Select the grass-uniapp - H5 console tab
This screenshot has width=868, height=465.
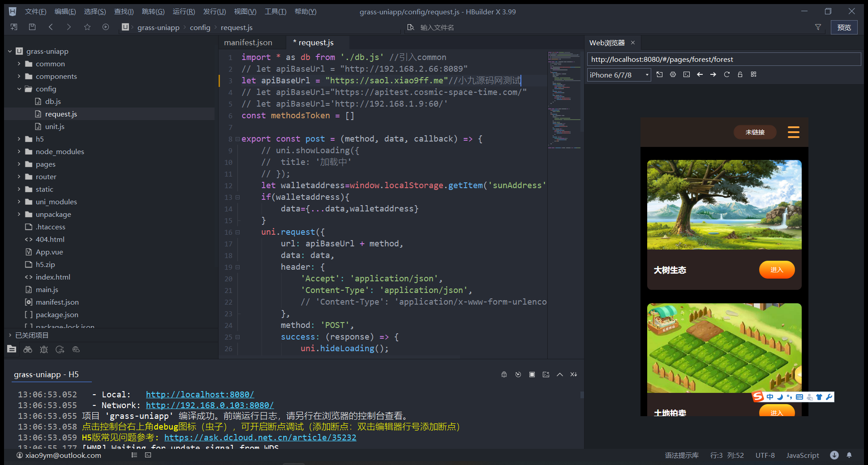point(46,375)
